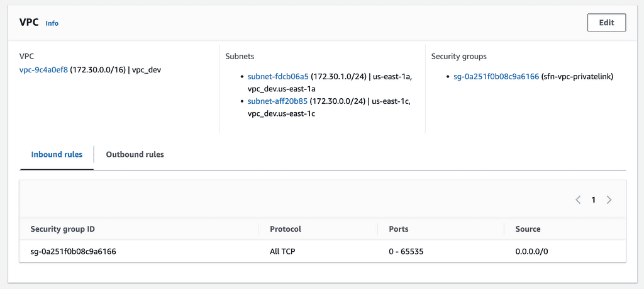Image resolution: width=644 pixels, height=289 pixels.
Task: Open subnet-aff20b85 subnet link
Action: 277,101
